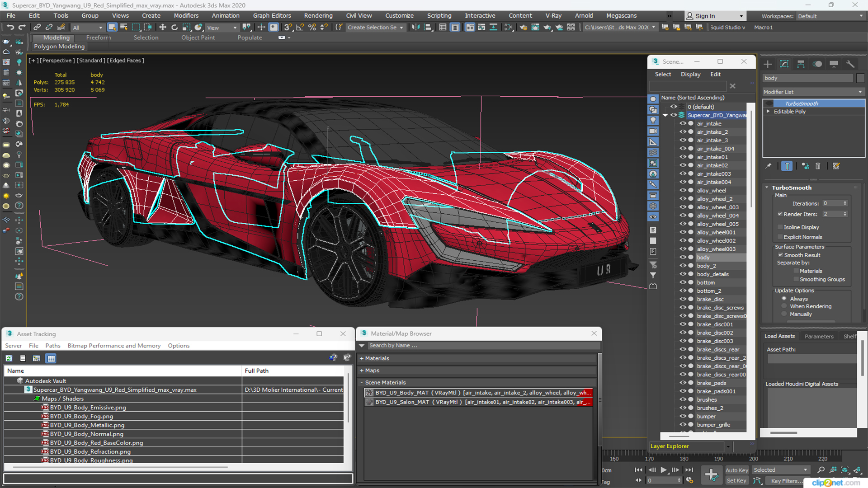Open the Modifier List dropdown
868x488 pixels.
pos(813,92)
